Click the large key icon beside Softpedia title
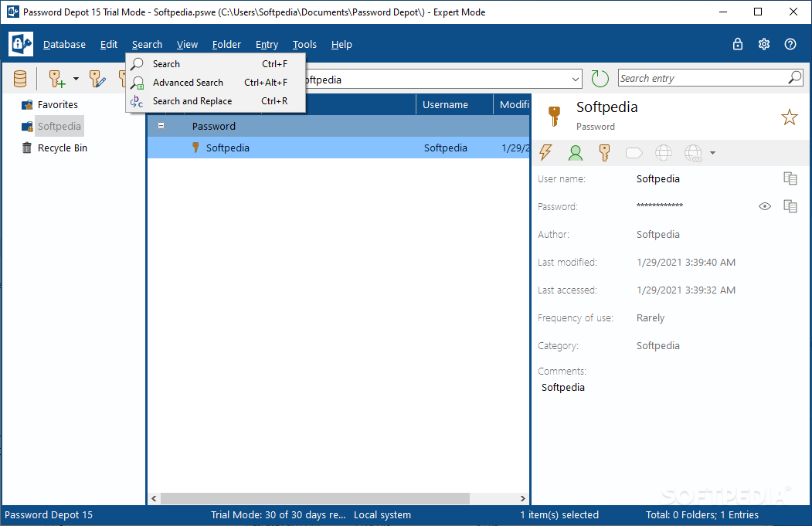This screenshot has width=812, height=526. pos(554,117)
